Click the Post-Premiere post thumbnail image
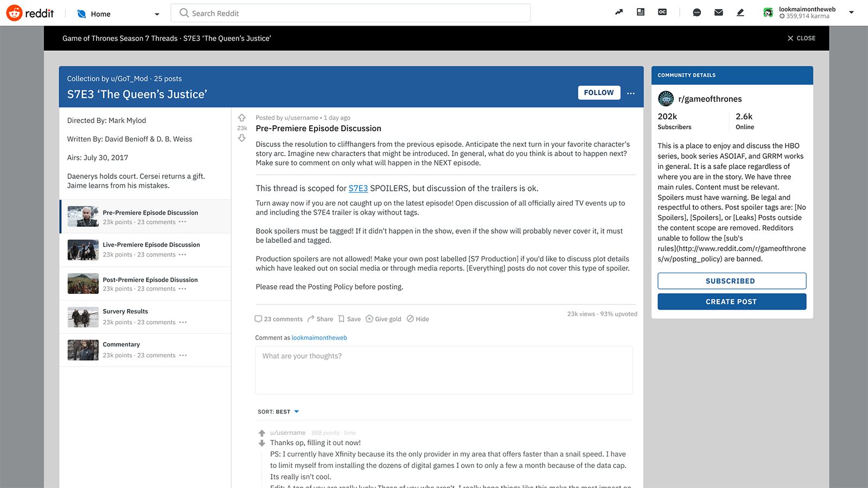This screenshot has width=868, height=488. (x=83, y=284)
